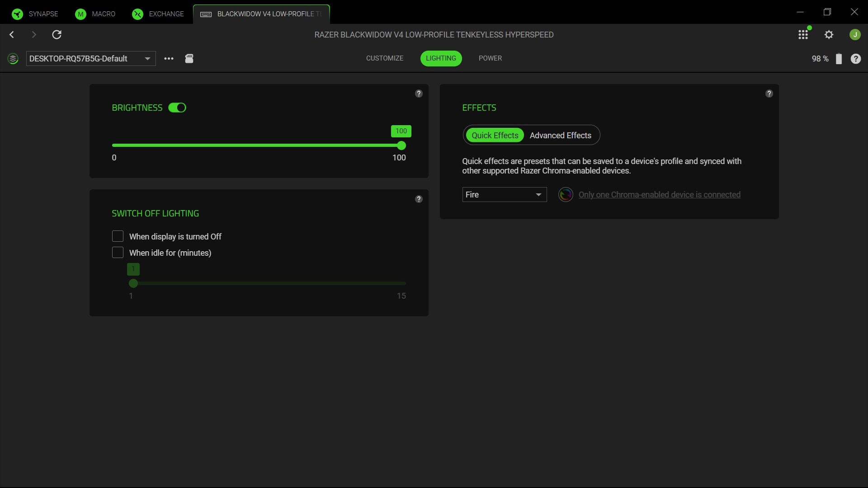Open the help question mark at top right
Viewport: 868px width, 488px height.
pos(855,59)
